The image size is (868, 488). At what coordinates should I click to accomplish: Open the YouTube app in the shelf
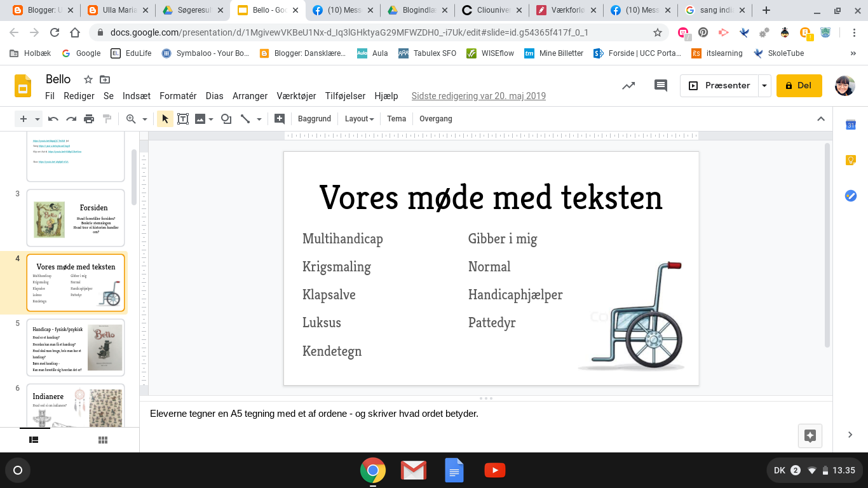[x=494, y=470]
